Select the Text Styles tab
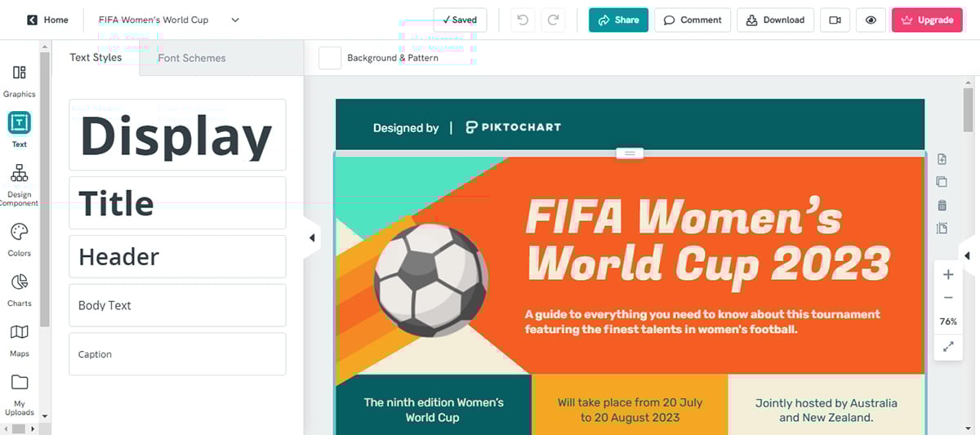This screenshot has height=435, width=980. [x=96, y=58]
